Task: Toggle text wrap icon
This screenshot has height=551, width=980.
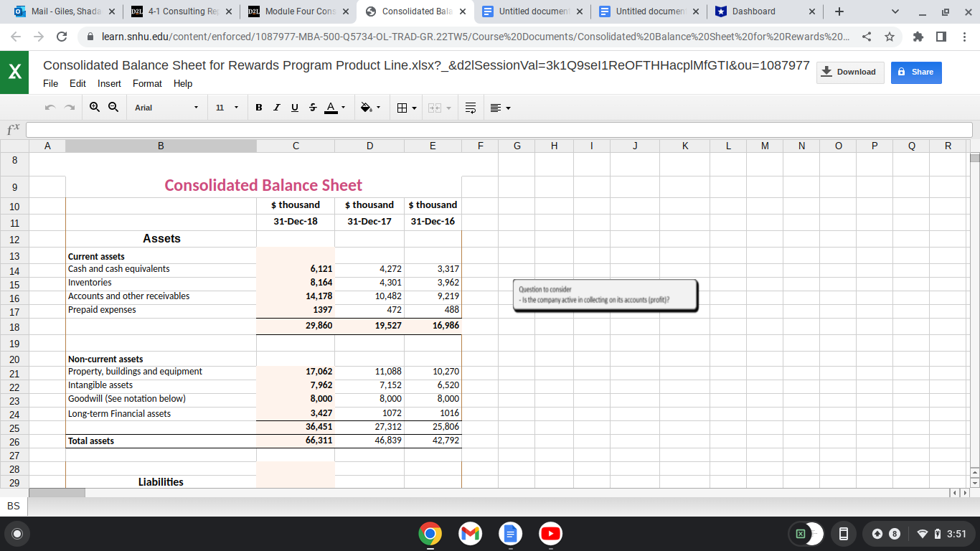Action: [x=471, y=108]
